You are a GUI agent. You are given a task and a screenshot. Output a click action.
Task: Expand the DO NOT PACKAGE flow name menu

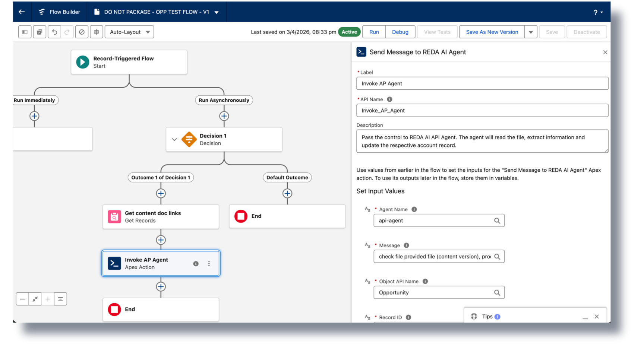click(x=217, y=12)
